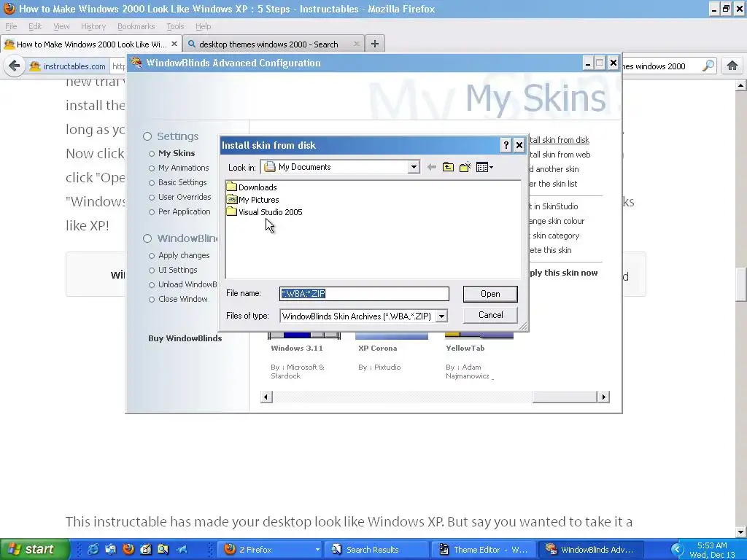Launch Internet Explorer from quick launch
This screenshot has width=747, height=560.
pos(93,549)
